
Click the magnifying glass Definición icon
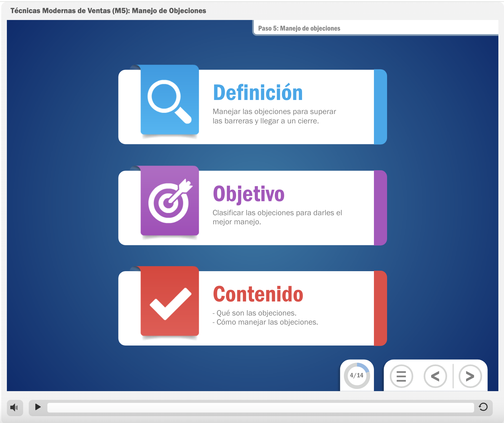[169, 101]
